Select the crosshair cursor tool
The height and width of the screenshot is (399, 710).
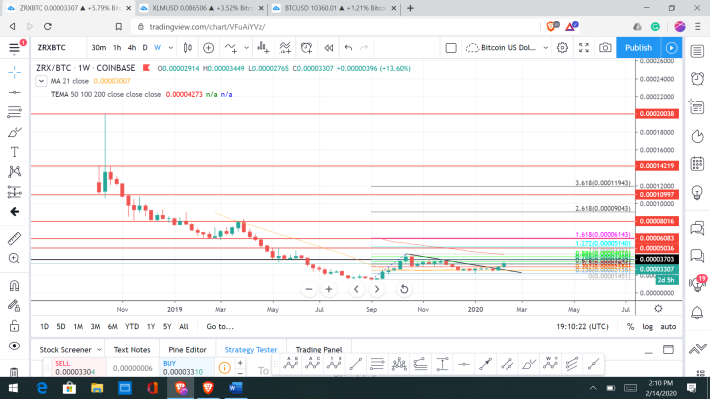[14, 72]
